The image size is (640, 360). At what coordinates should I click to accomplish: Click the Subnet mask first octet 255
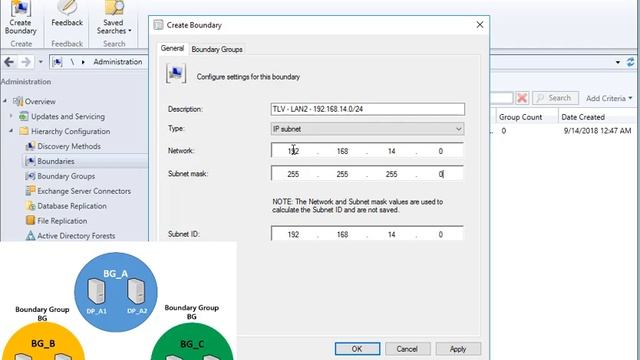[293, 174]
